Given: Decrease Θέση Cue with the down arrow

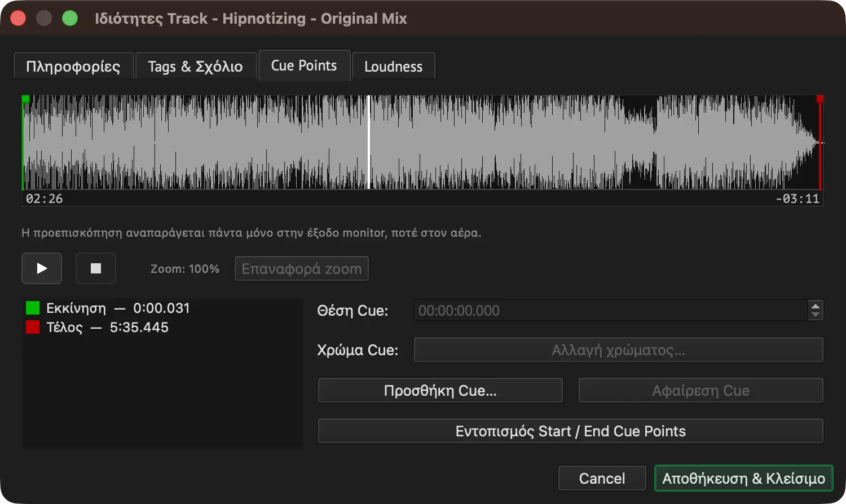Looking at the screenshot, I should [x=816, y=315].
